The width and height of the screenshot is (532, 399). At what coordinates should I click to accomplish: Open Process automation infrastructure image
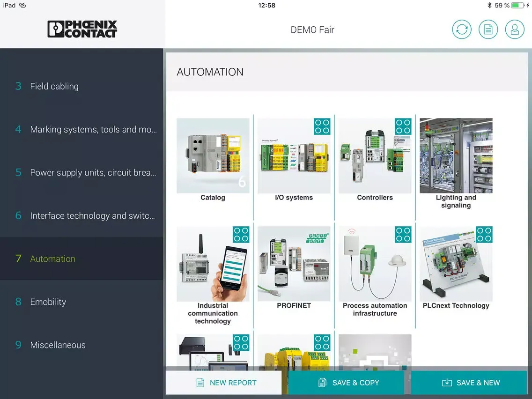coord(375,264)
